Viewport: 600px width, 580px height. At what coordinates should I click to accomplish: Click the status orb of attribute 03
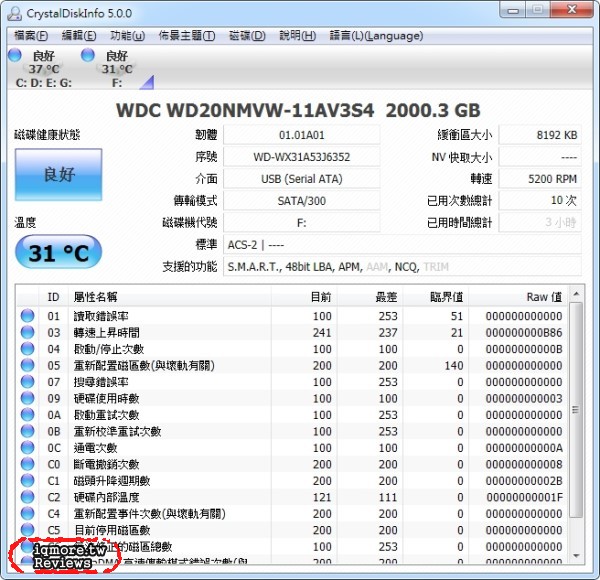(x=27, y=332)
